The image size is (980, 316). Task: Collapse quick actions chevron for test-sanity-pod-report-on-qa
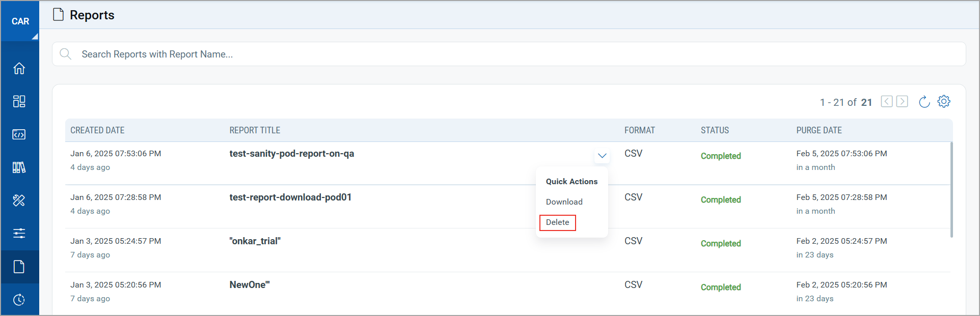602,156
